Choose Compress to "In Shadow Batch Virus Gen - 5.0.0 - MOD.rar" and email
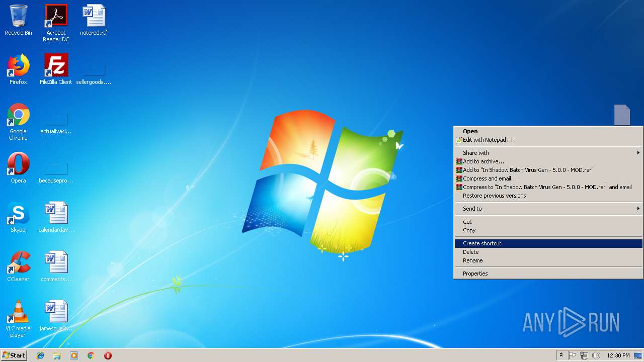The height and width of the screenshot is (362, 644). click(548, 187)
